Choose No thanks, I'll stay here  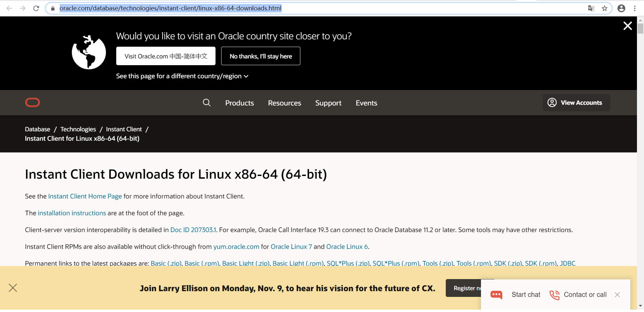point(261,56)
